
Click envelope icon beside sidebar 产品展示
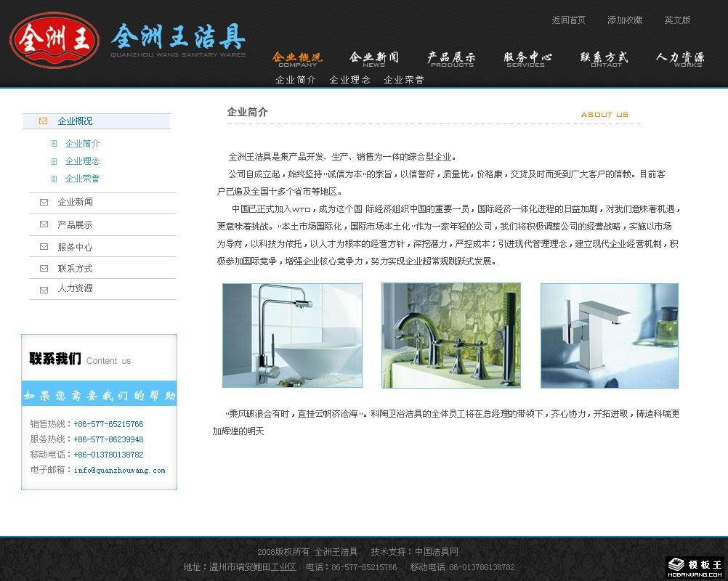click(x=44, y=224)
